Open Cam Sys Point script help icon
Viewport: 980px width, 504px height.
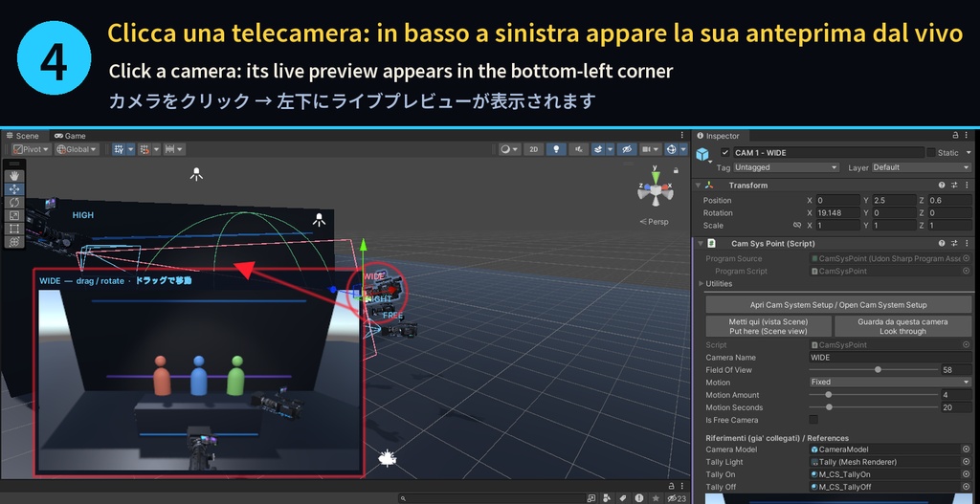942,244
